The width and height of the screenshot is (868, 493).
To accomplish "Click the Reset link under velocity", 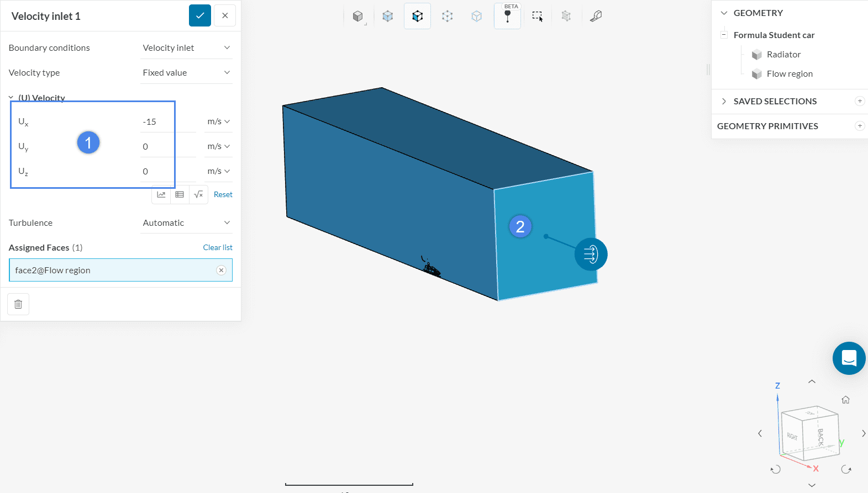I will click(x=223, y=194).
